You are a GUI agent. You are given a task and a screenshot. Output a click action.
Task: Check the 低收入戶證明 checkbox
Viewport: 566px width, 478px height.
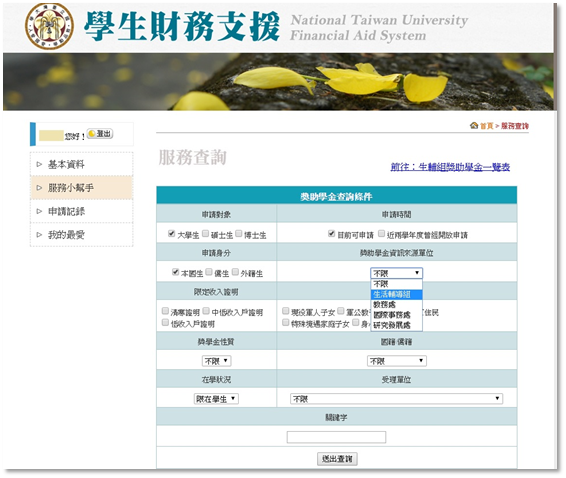click(165, 322)
